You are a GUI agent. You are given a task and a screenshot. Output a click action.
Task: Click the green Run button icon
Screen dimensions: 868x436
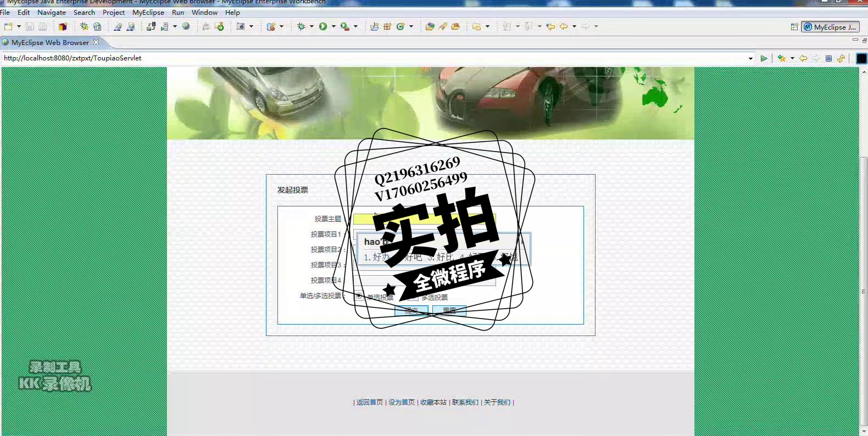pos(323,26)
